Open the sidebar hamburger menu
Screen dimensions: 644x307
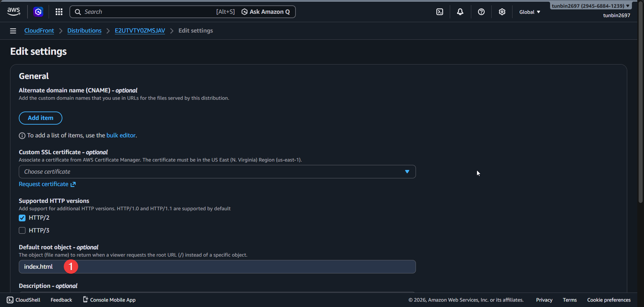(x=13, y=31)
